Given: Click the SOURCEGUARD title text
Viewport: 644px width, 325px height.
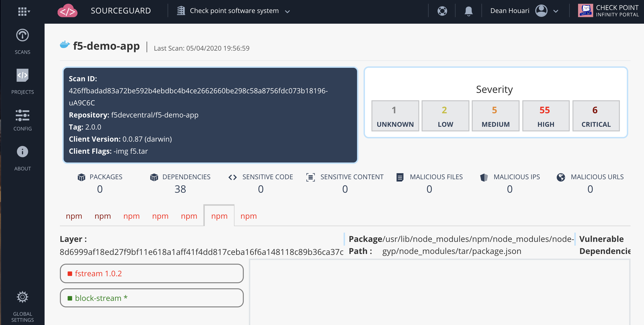Looking at the screenshot, I should coord(121,11).
